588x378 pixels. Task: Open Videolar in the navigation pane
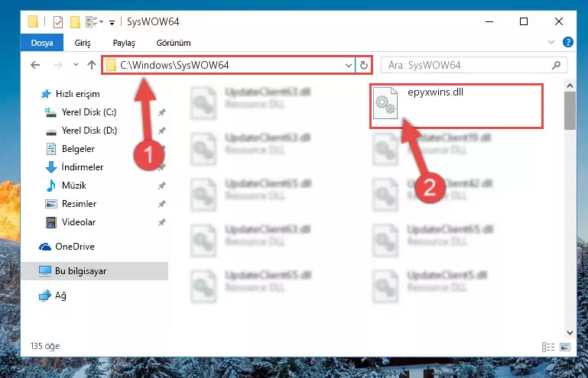[x=79, y=222]
